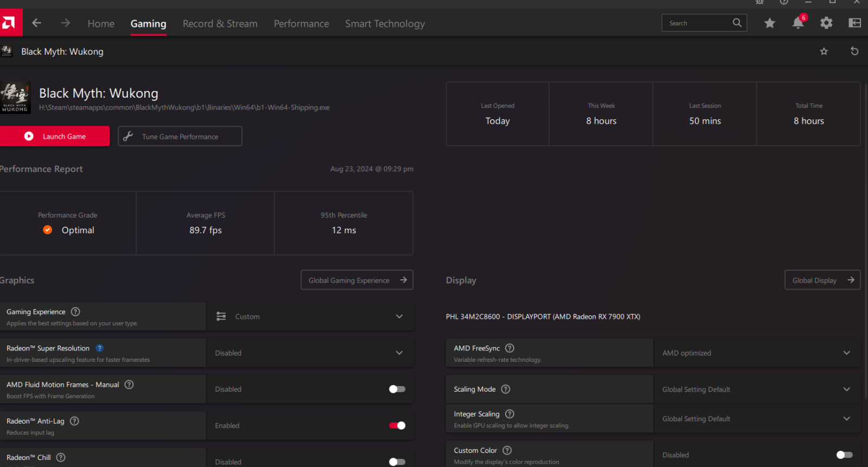Open the Smart Technology tab
This screenshot has height=467, width=868.
(385, 23)
